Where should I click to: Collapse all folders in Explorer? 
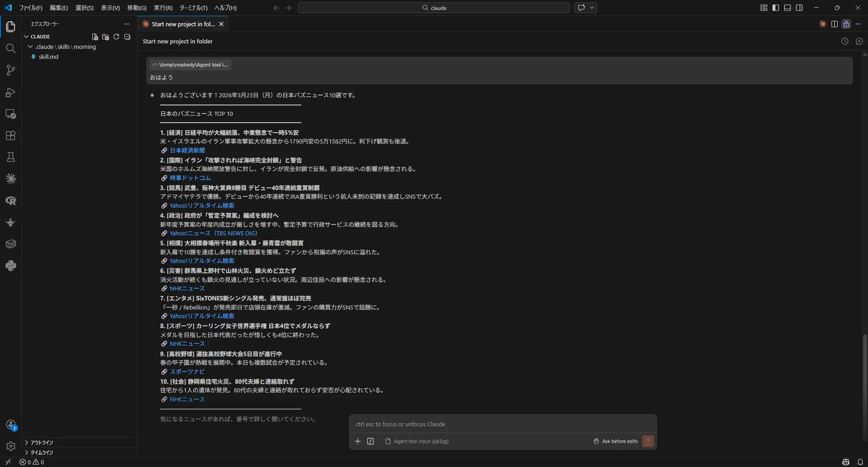127,37
